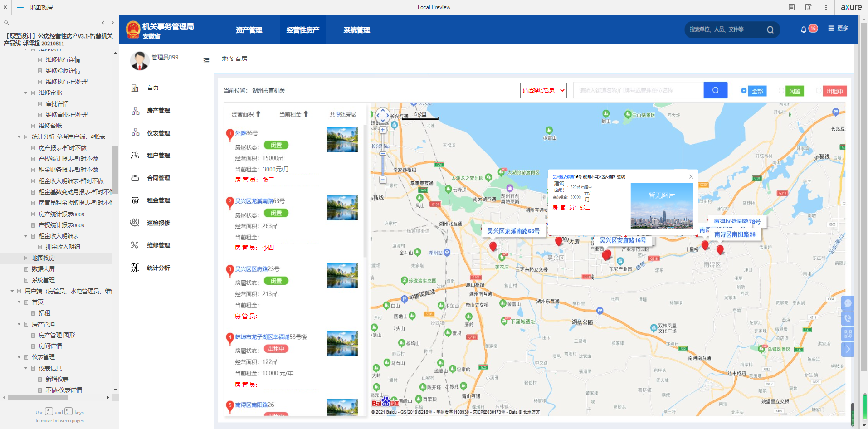The image size is (868, 429).
Task: Click the 外滩86号 property thumbnail
Action: click(x=342, y=140)
